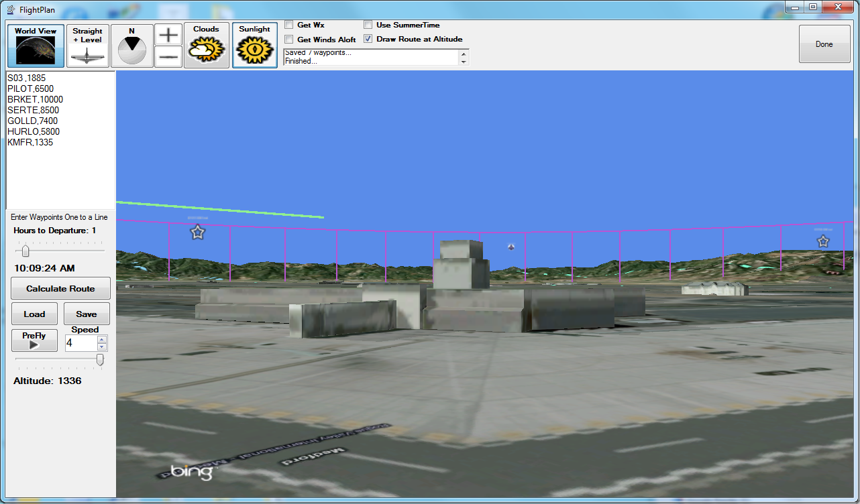860x504 pixels.
Task: Click the left star waypoint marker
Action: pos(197,233)
